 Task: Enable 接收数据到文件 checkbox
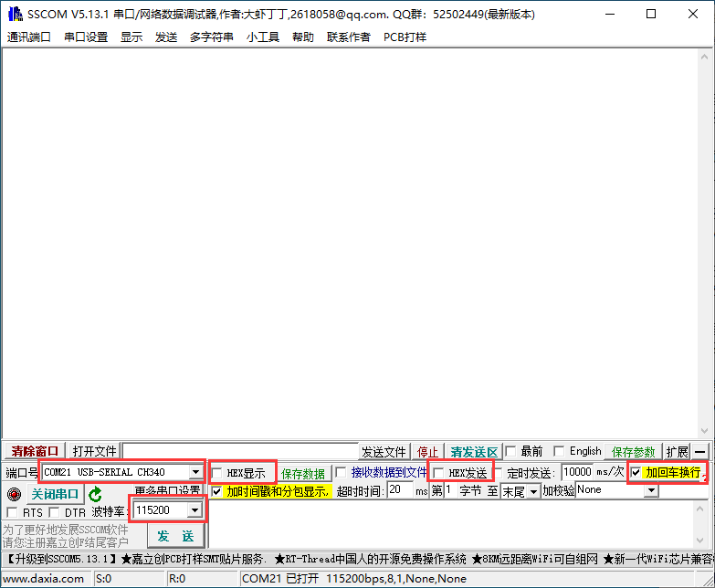click(x=341, y=472)
